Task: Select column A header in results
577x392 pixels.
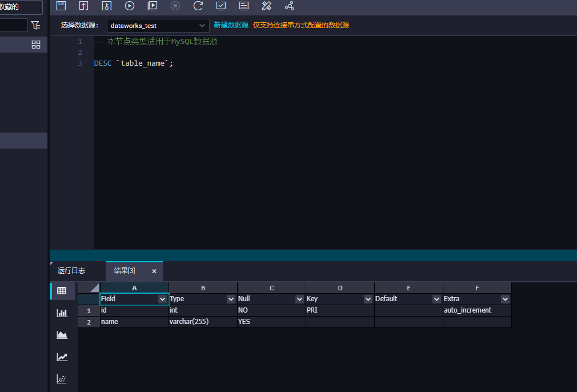Action: (x=134, y=288)
